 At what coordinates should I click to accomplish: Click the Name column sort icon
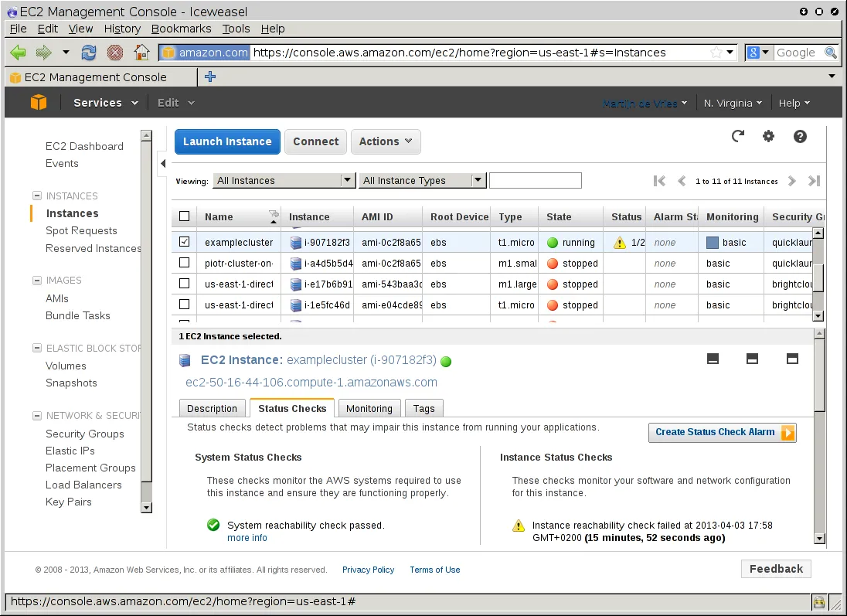click(274, 216)
